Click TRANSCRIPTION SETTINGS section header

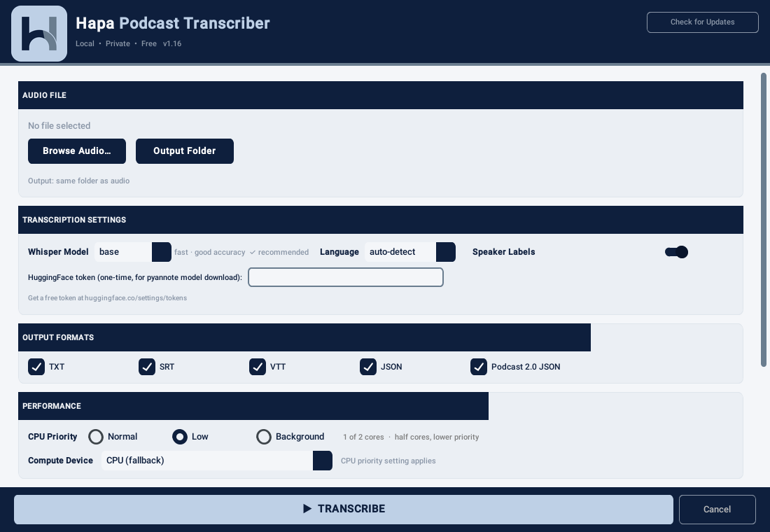point(381,220)
